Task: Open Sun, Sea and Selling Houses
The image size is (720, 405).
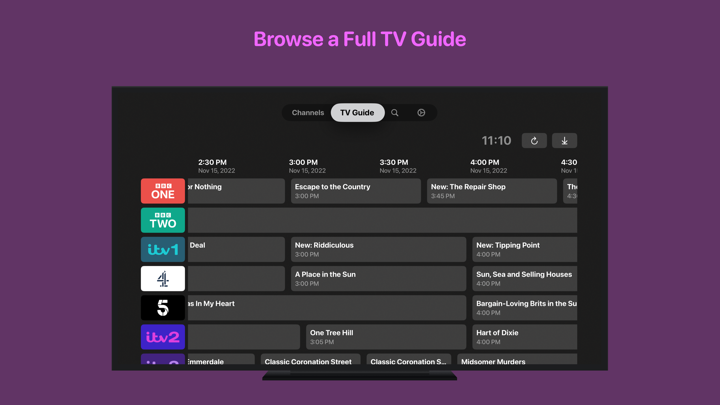Action: click(x=524, y=278)
